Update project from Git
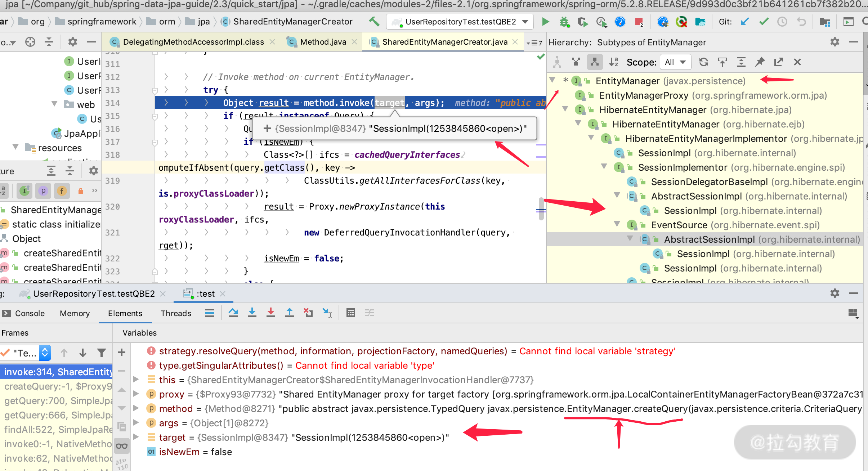Image resolution: width=868 pixels, height=471 pixels. 744,22
